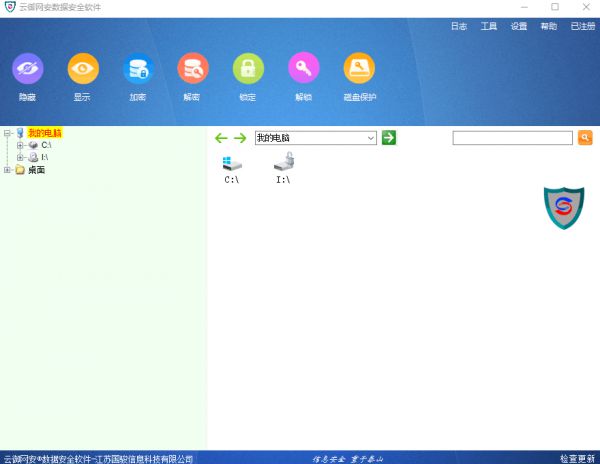This screenshot has height=464, width=600.
Task: Select the I:\ drive in file pane
Action: (283, 167)
